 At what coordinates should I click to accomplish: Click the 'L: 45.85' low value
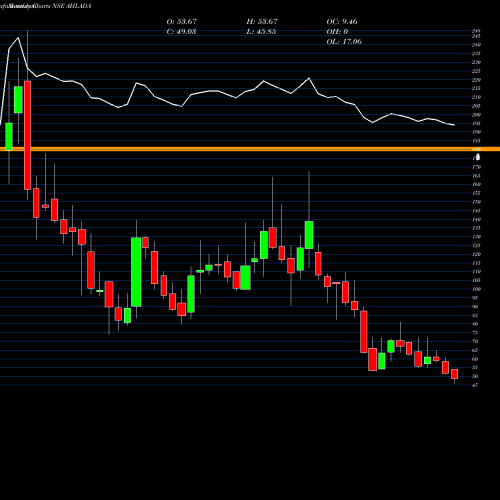tap(261, 32)
